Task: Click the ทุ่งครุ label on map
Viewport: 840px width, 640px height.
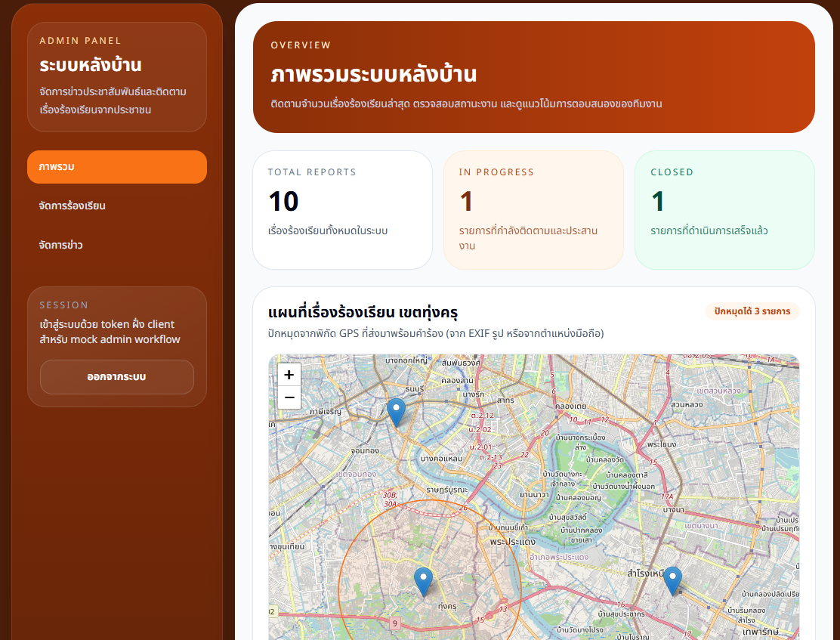Action: point(447,606)
